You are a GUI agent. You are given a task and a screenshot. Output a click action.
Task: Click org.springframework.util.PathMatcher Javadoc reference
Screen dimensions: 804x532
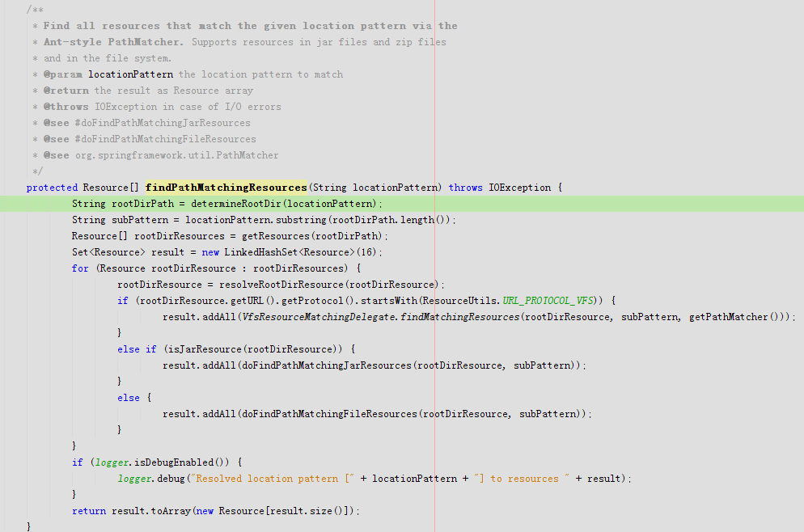pos(177,155)
